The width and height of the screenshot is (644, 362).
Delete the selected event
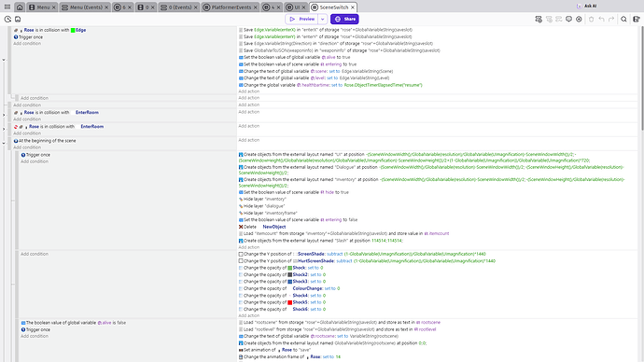591,20
